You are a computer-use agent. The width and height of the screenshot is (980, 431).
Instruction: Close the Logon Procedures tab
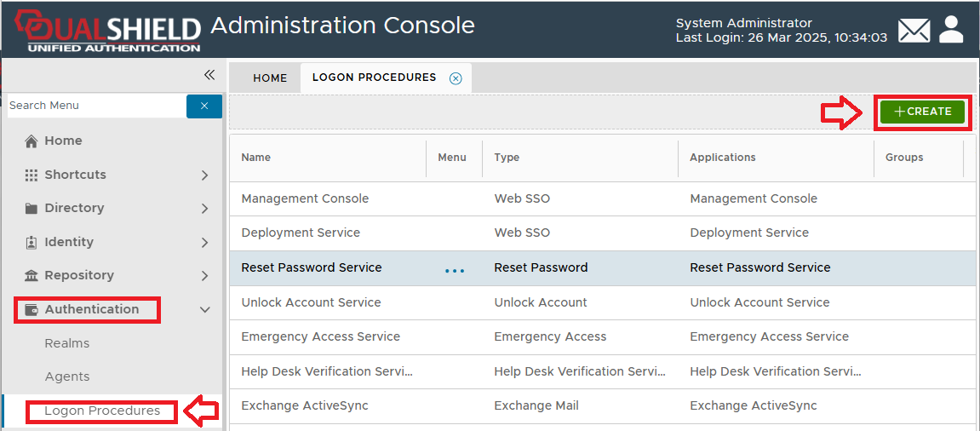(456, 78)
